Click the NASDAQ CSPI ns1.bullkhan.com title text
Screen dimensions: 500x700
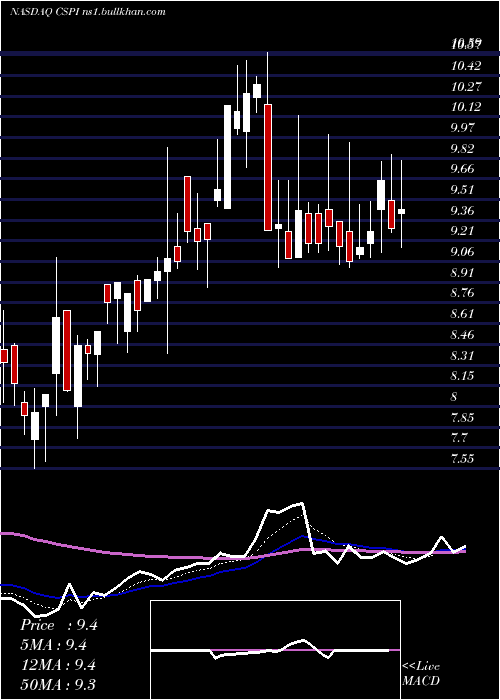click(88, 11)
